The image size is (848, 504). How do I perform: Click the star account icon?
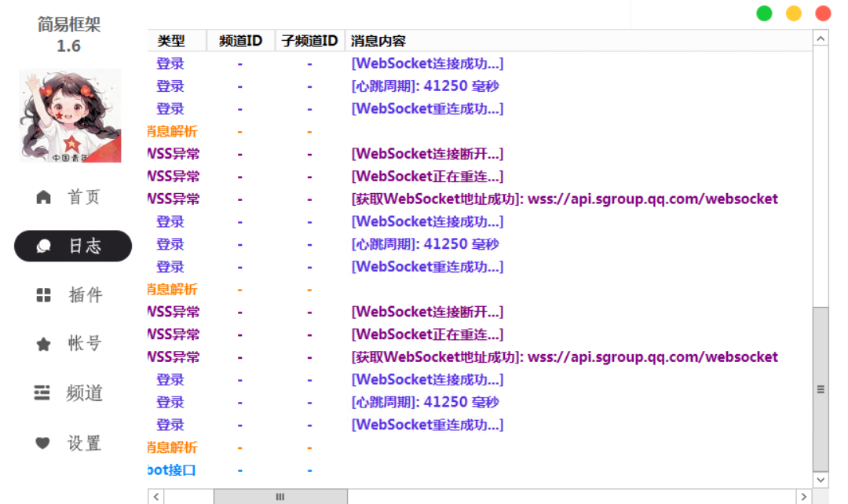[x=44, y=344]
